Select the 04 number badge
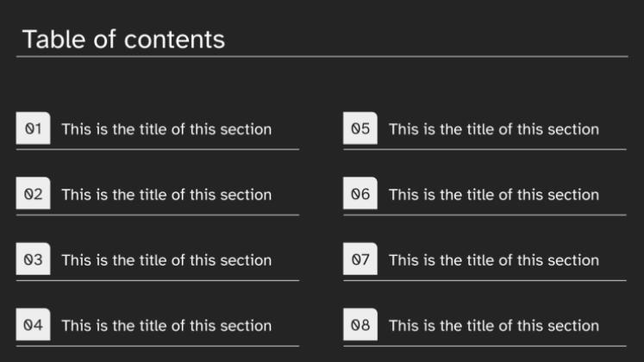644x362 pixels. (33, 326)
